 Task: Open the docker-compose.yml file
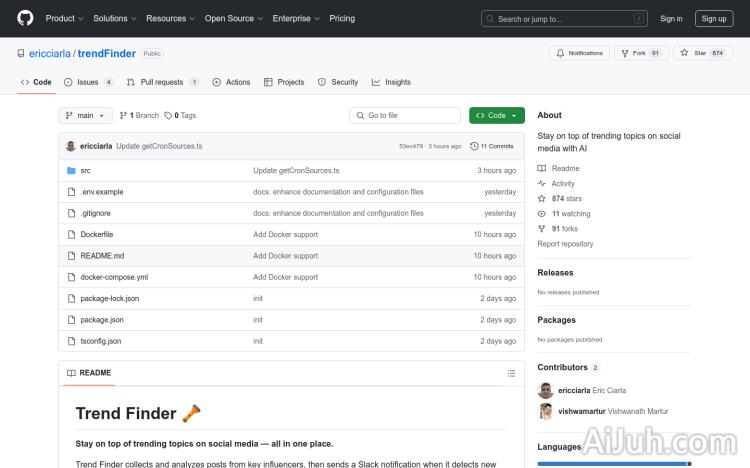(x=114, y=277)
